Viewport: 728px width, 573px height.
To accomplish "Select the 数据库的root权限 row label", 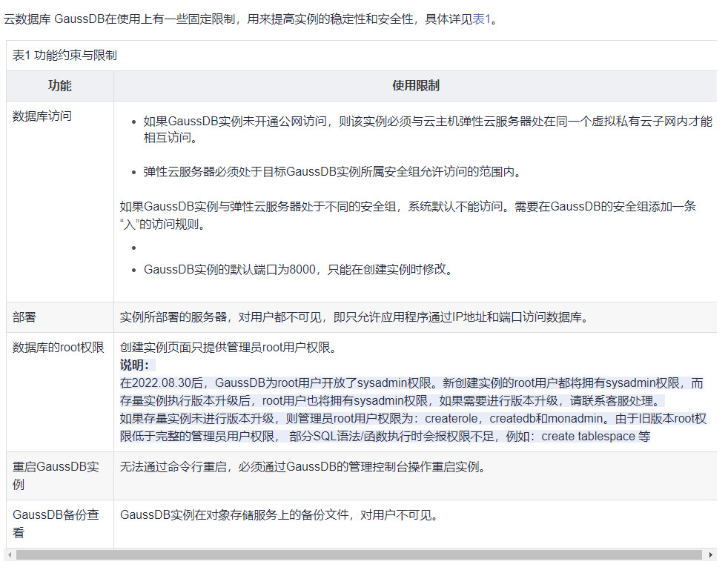I will tap(58, 348).
